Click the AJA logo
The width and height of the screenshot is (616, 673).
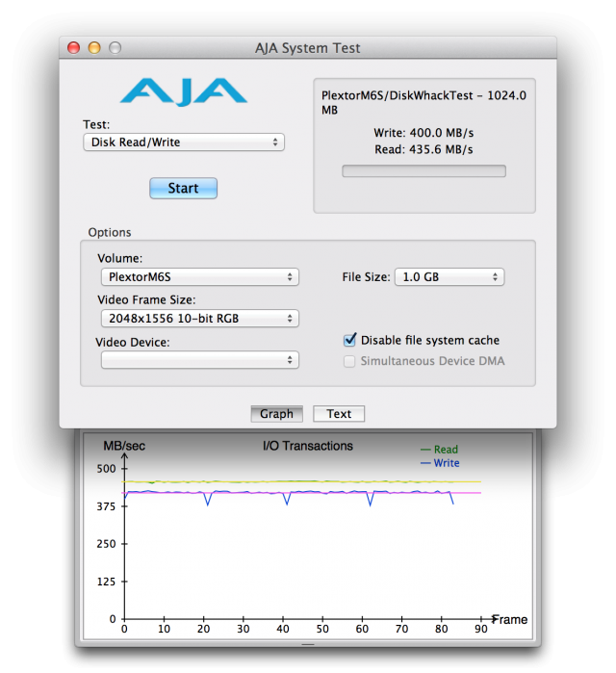pos(184,91)
